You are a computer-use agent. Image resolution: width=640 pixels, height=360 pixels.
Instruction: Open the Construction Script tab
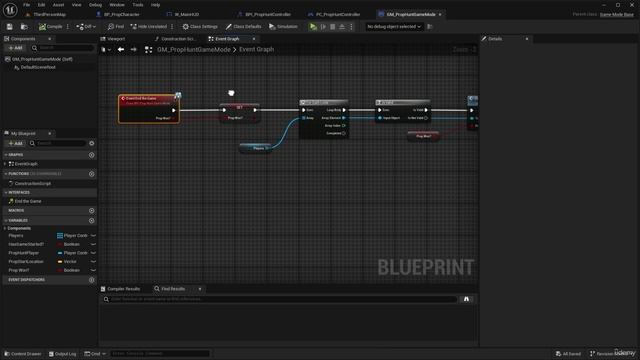point(177,39)
